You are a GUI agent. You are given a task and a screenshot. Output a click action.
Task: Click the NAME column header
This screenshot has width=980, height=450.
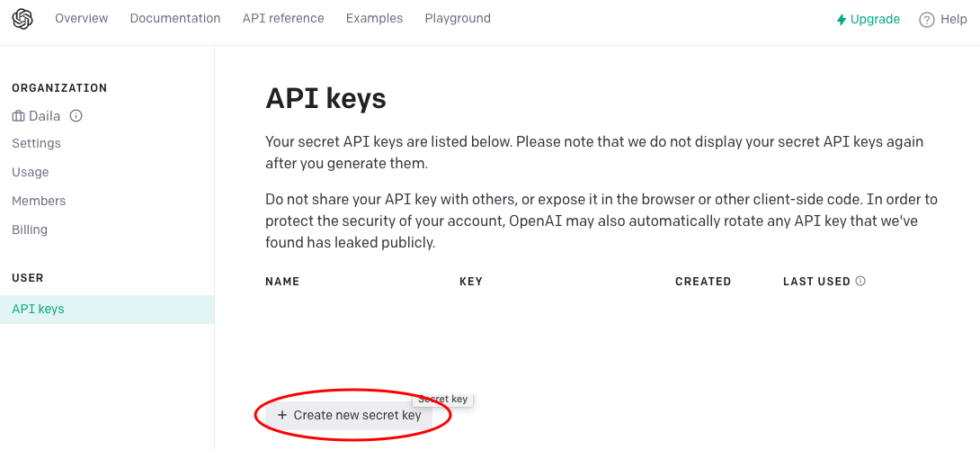click(282, 282)
